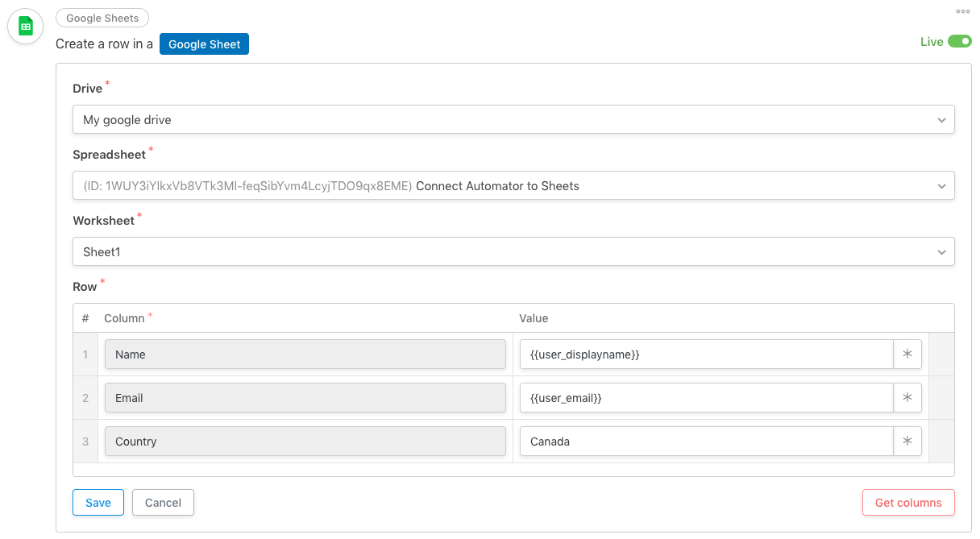980x539 pixels.
Task: Insert token via asterisk for Name value
Action: (907, 354)
